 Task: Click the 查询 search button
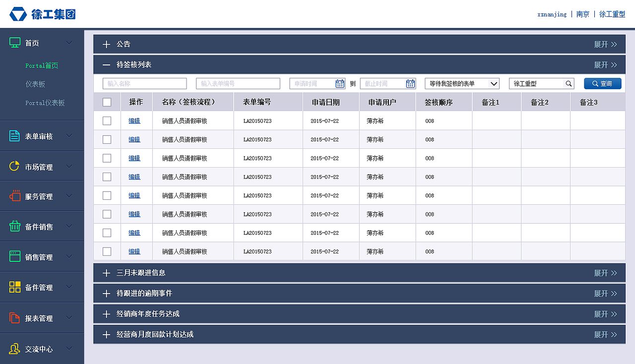pos(602,83)
